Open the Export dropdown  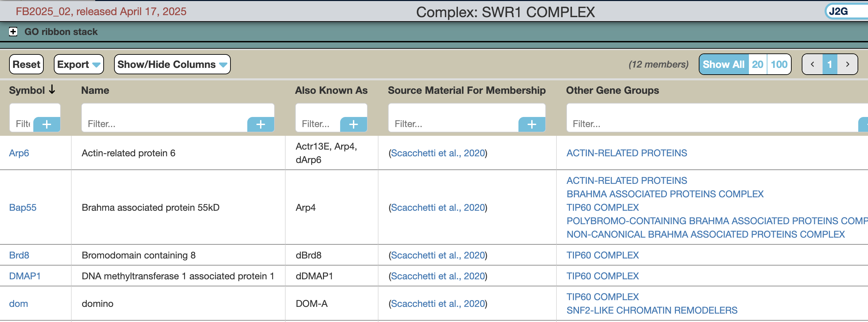78,64
